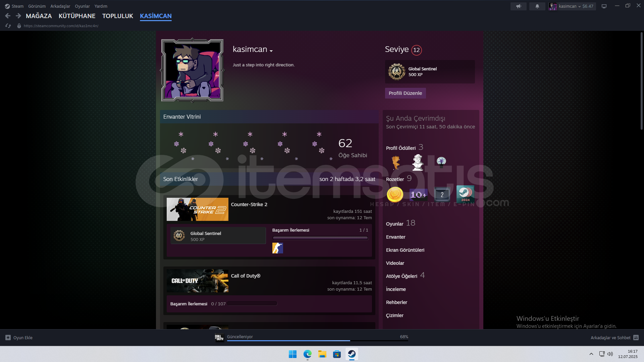
Task: Open the Global Sentinel badge in the Seviye box
Action: tap(397, 72)
